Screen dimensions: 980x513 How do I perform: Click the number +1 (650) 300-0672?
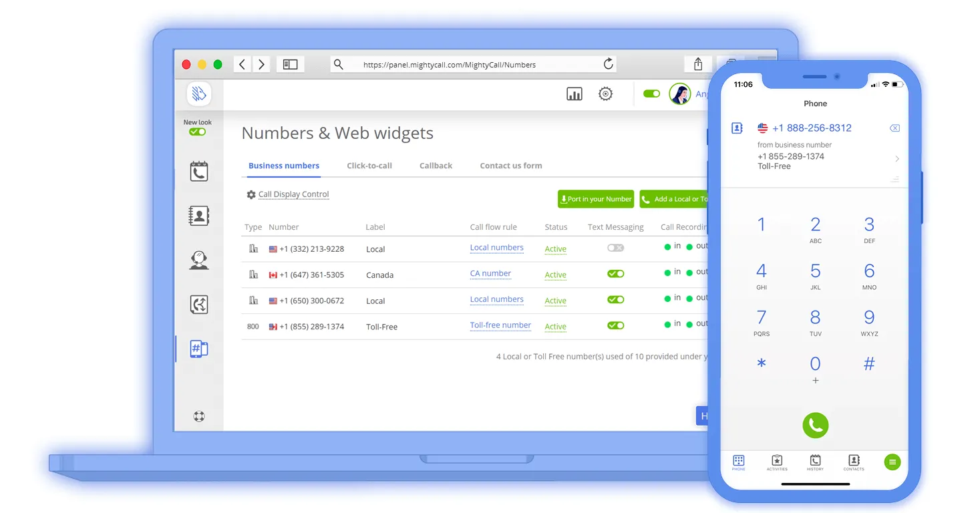[311, 301]
